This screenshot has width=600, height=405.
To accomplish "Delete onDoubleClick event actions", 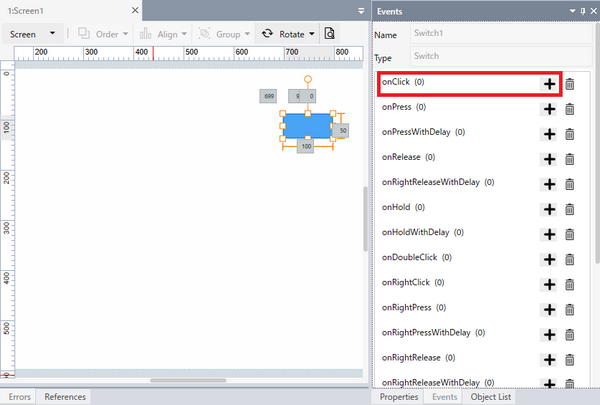I will coord(570,259).
